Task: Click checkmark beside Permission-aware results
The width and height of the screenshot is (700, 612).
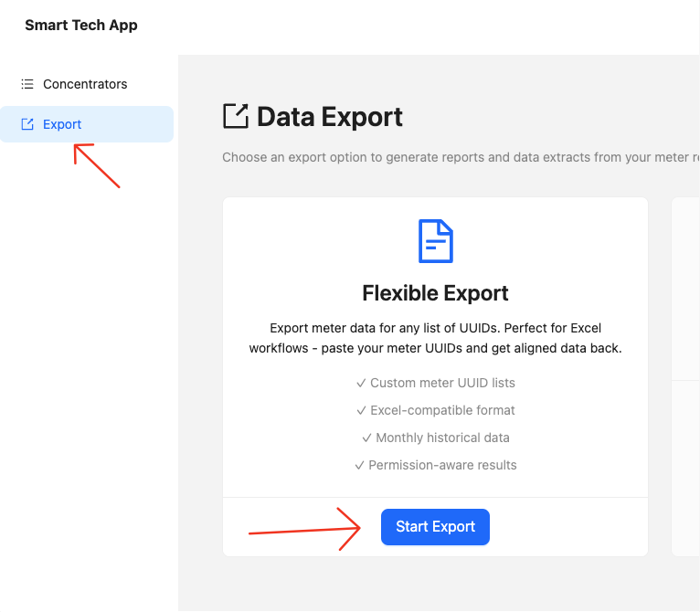Action: click(x=359, y=465)
